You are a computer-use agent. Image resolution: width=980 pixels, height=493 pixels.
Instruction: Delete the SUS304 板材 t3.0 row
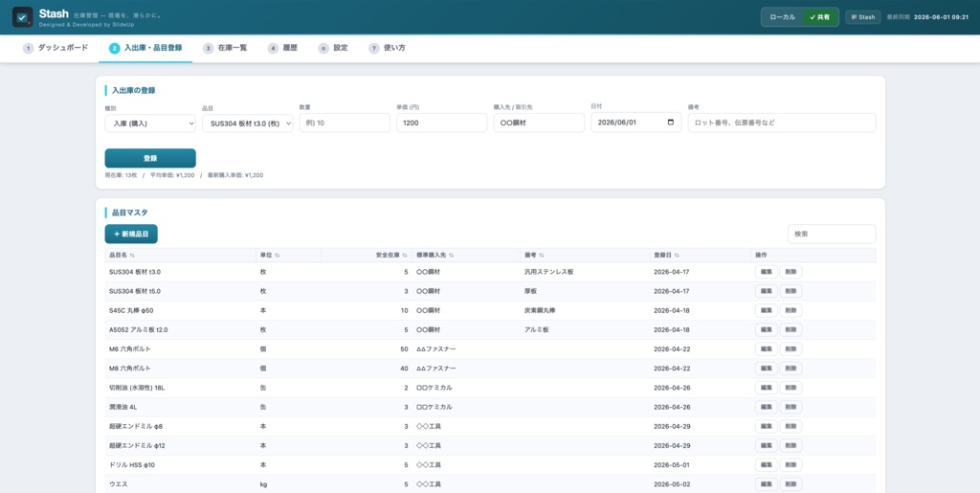[791, 272]
